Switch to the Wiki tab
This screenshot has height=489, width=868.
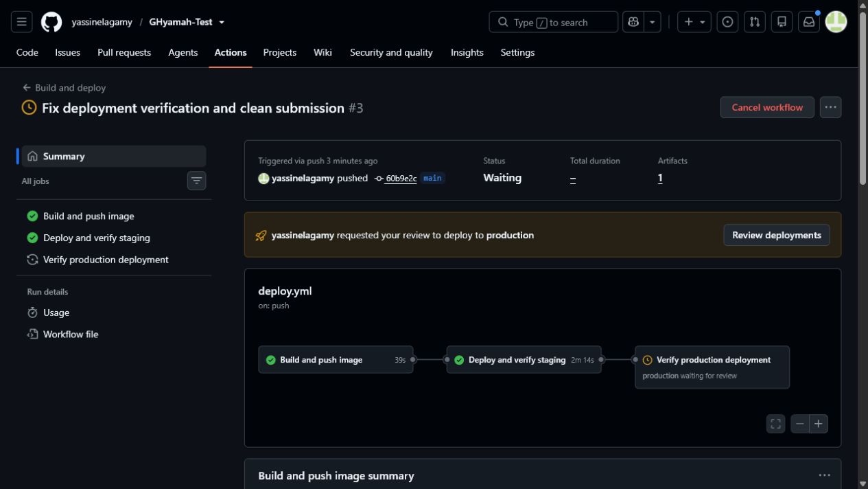pyautogui.click(x=322, y=52)
